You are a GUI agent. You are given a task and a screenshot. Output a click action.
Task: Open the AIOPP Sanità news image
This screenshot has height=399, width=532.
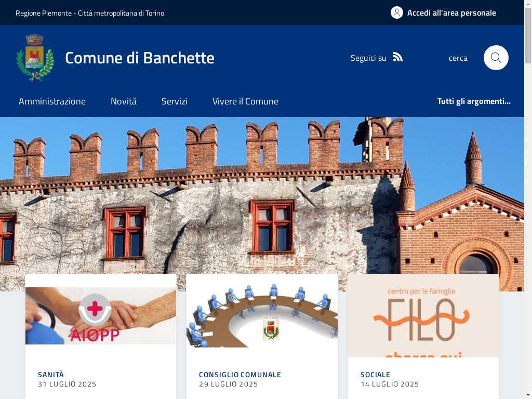click(101, 315)
